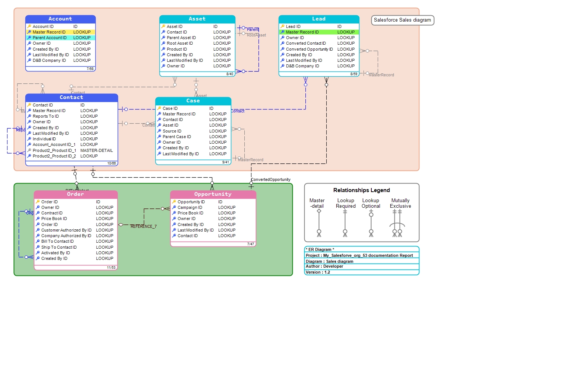Image resolution: width=565 pixels, height=392 pixels.
Task: Select the Parent Case ID row
Action: [x=193, y=137]
